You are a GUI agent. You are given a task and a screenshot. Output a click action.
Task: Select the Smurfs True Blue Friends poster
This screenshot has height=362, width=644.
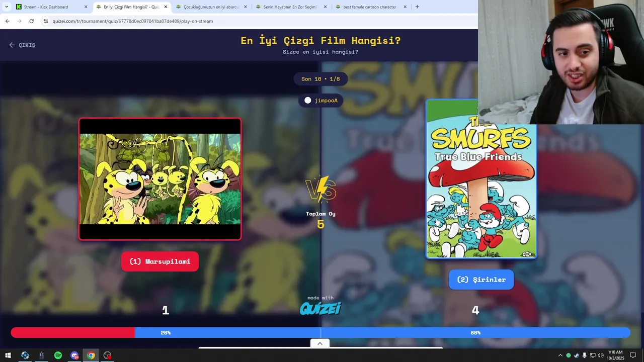coord(481,178)
